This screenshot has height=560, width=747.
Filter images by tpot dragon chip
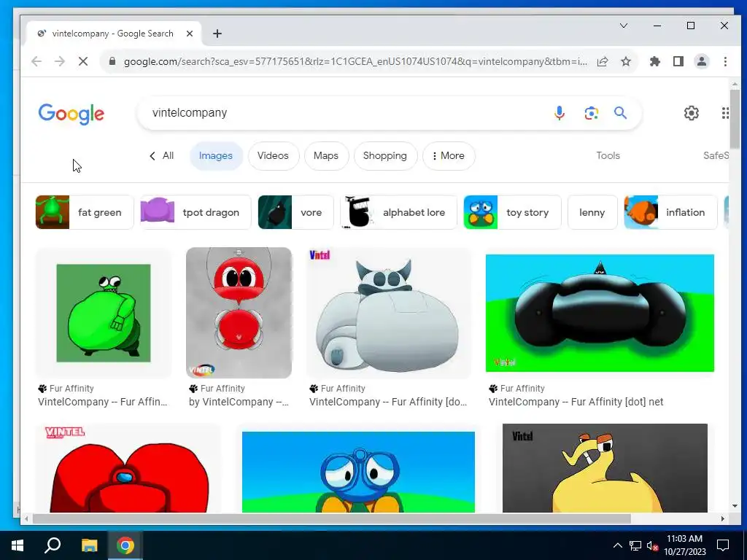[196, 212]
